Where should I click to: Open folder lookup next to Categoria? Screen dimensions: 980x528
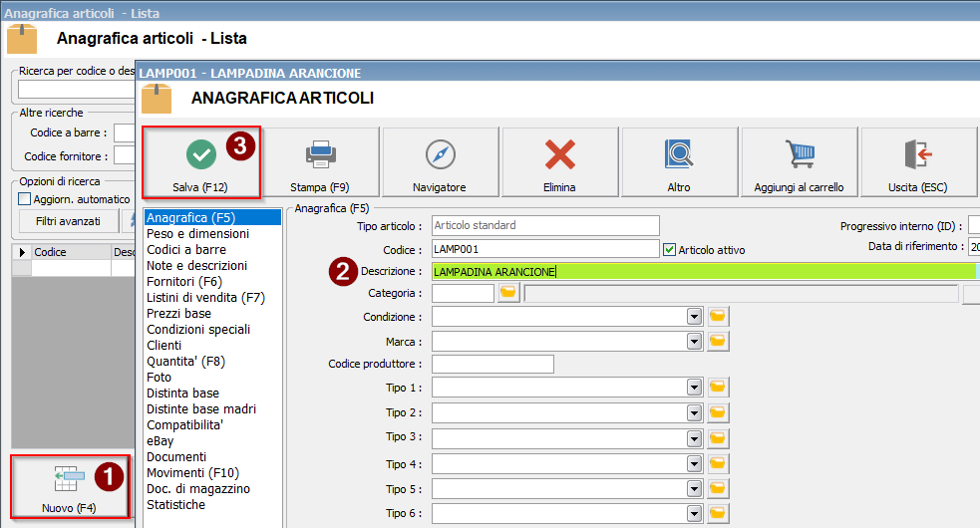[x=508, y=293]
